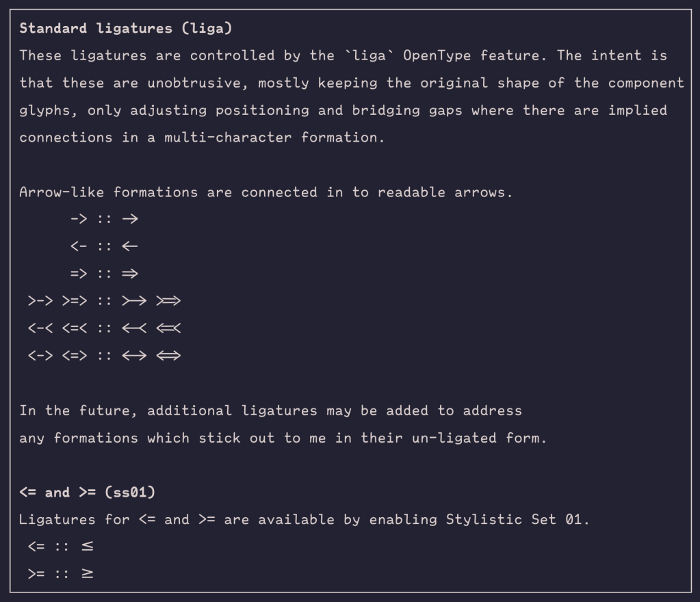Click the unligated "->" sample text
Screen dimensions: 700x602
(x=79, y=219)
